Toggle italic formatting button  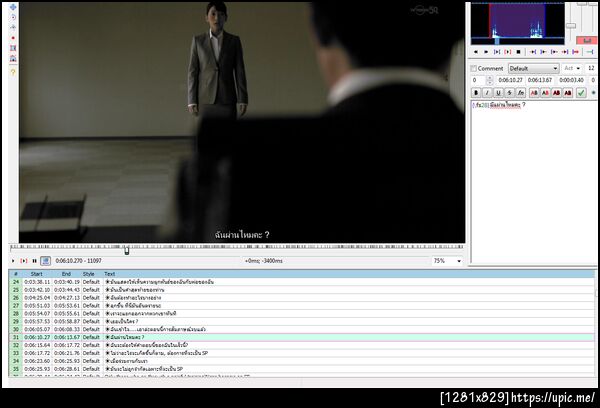(487, 93)
